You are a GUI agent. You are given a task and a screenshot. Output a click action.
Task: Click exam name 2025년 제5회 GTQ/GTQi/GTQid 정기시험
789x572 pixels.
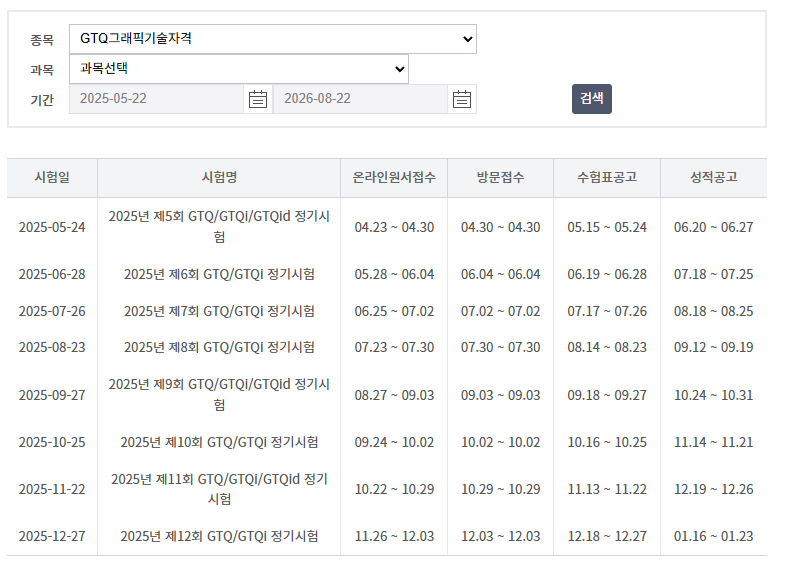[x=219, y=226]
